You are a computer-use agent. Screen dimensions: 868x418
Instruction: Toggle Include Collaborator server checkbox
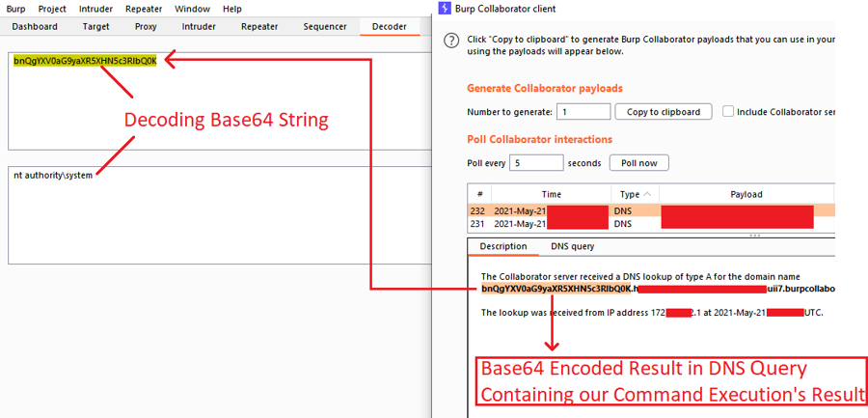coord(728,112)
